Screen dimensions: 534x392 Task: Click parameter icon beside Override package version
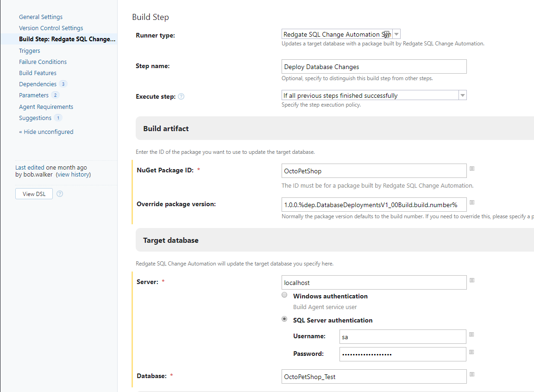(x=472, y=202)
